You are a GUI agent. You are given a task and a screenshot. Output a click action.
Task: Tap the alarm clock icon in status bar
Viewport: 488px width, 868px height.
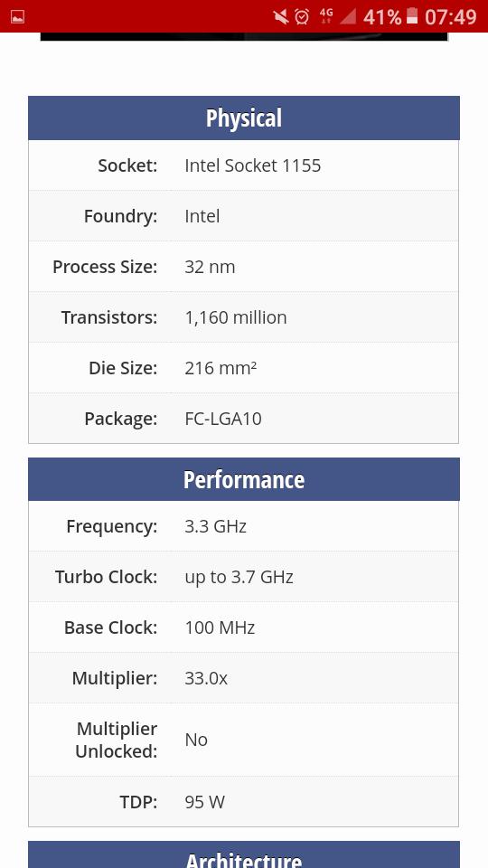[x=302, y=16]
